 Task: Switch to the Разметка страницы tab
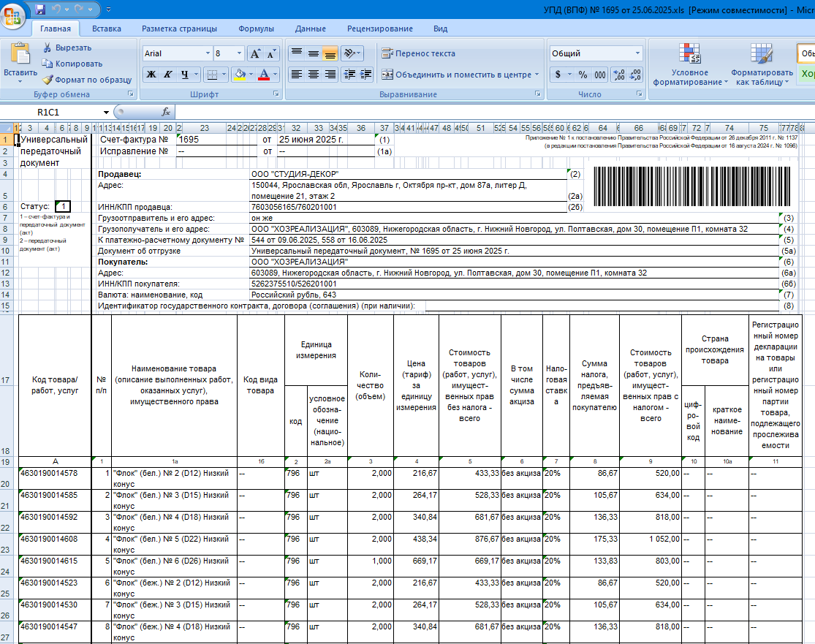click(179, 29)
